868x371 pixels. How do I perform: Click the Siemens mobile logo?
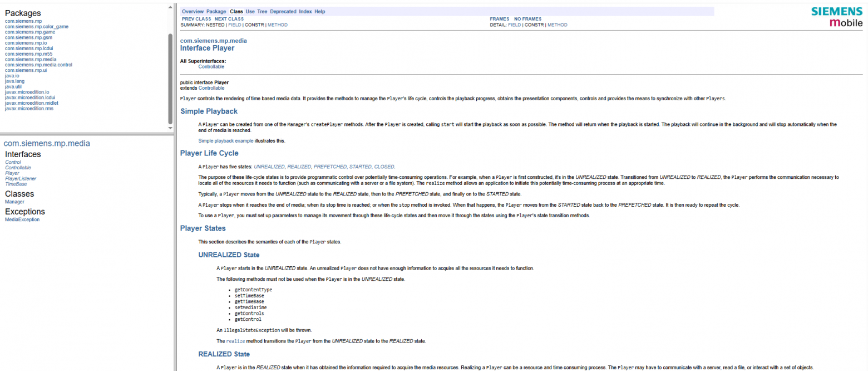pos(836,17)
